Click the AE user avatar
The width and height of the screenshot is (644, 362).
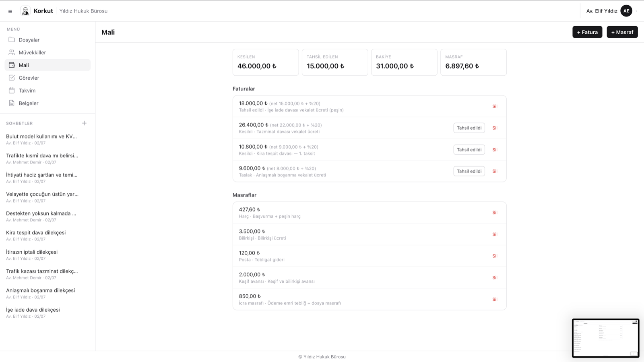(626, 11)
